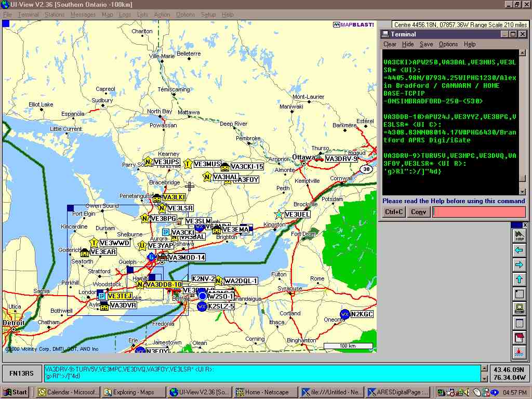This screenshot has height=399, width=532.
Task: Open the Messages menu
Action: [x=83, y=15]
